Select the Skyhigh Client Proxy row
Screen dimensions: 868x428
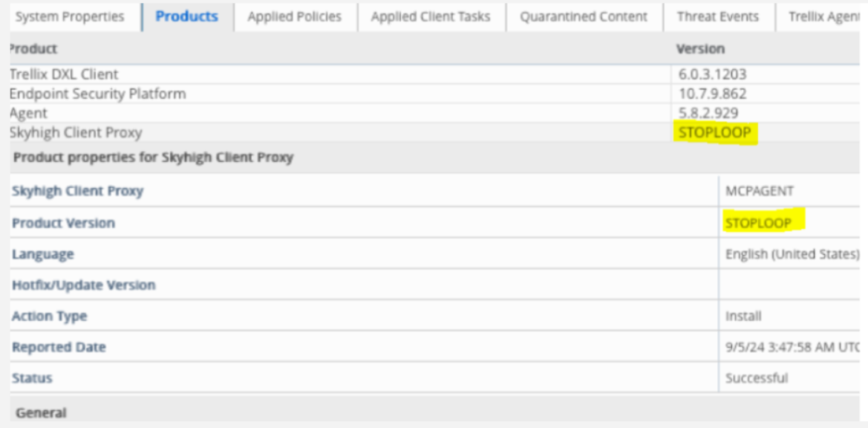(75, 132)
